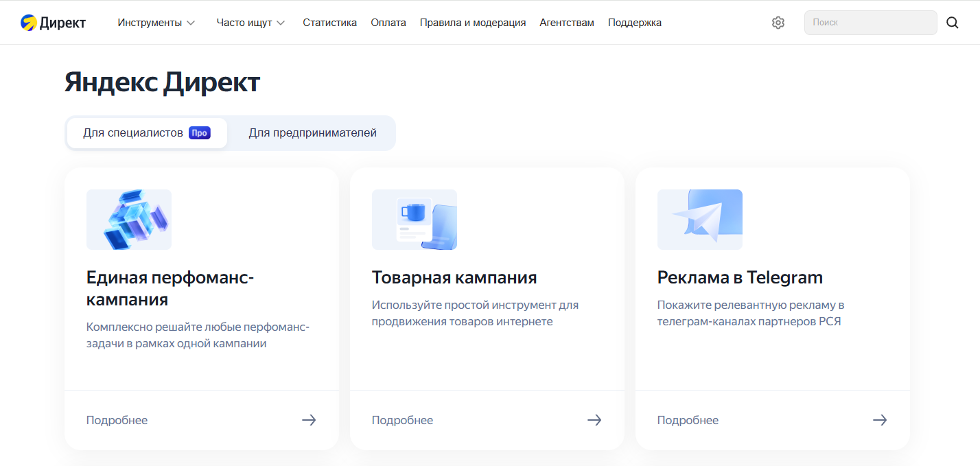This screenshot has width=980, height=466.
Task: Switch to the Для предпринимателей tab
Action: click(x=313, y=133)
